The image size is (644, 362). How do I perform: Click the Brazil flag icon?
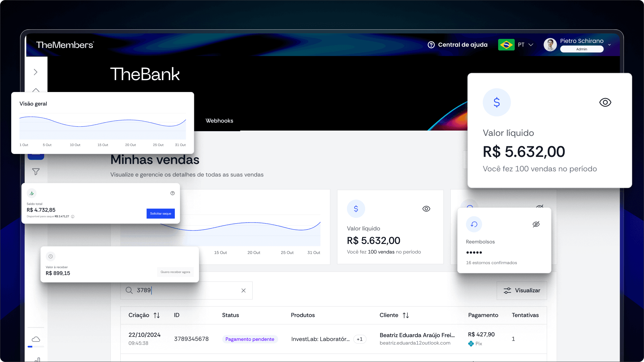pyautogui.click(x=506, y=45)
